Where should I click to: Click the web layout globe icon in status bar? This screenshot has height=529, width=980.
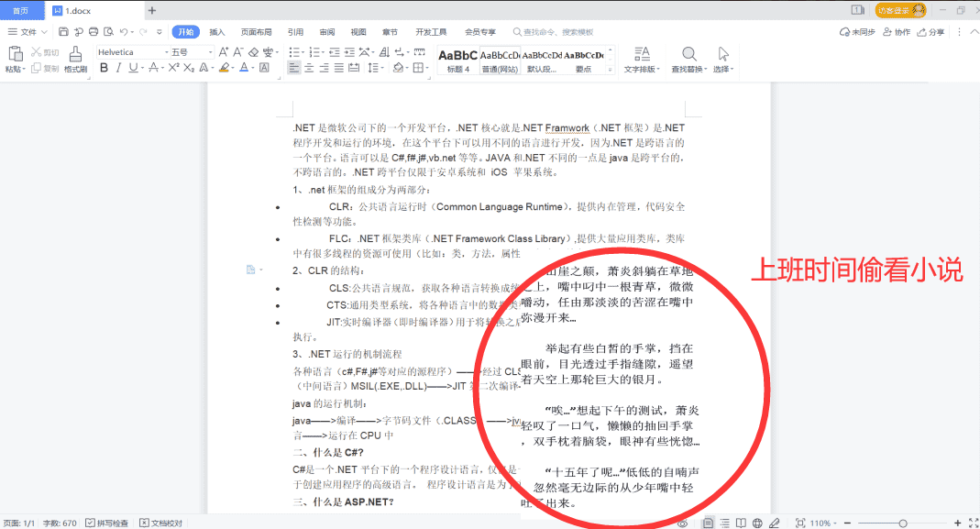pos(757,523)
